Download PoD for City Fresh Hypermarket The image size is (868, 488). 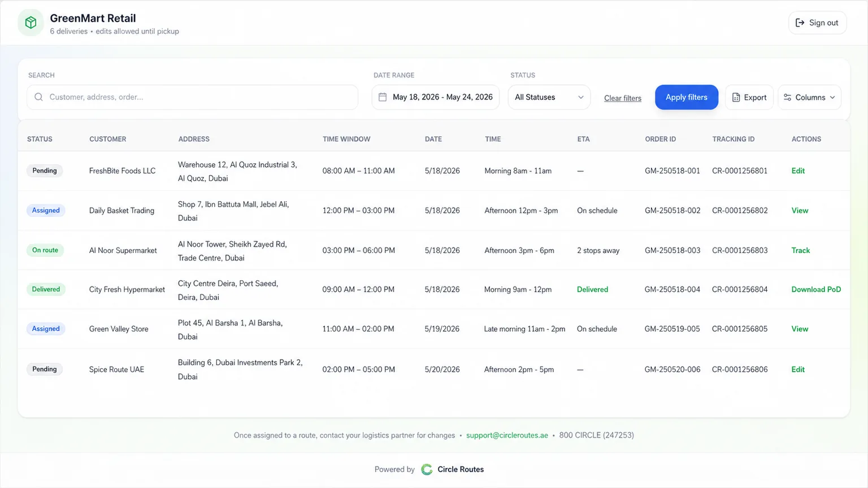[x=816, y=289]
